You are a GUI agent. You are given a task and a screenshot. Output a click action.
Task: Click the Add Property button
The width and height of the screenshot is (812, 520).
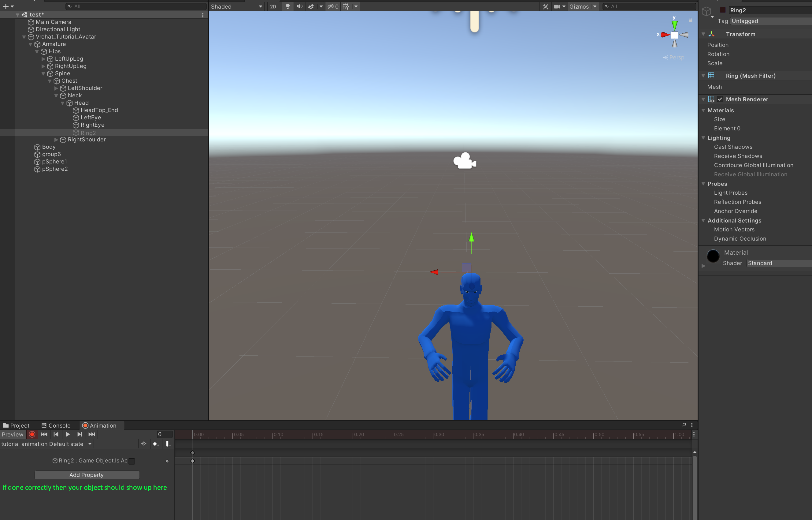tap(87, 475)
